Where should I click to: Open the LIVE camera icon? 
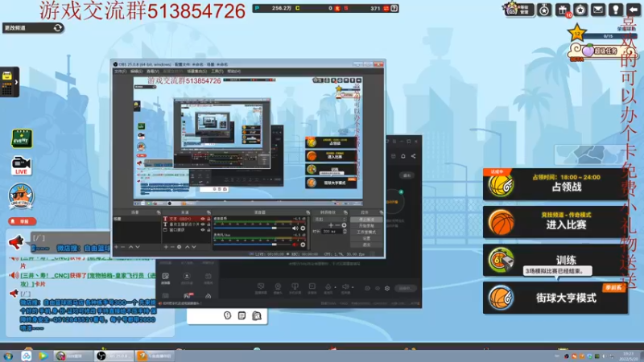[21, 167]
